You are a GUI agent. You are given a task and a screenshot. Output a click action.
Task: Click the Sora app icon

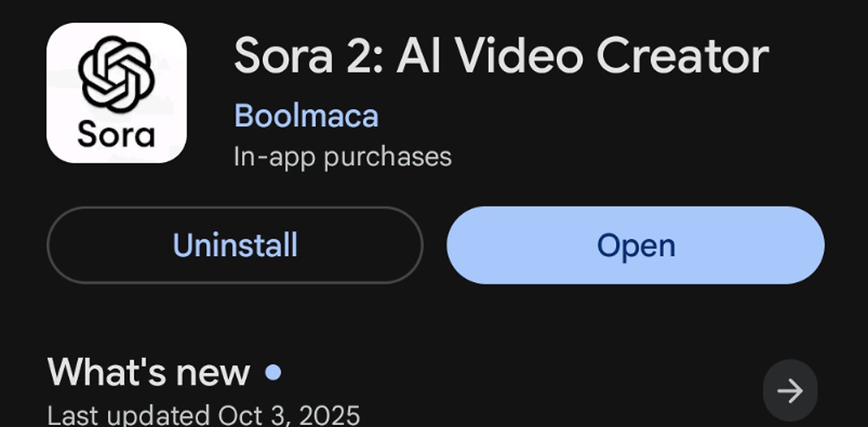pos(117,94)
